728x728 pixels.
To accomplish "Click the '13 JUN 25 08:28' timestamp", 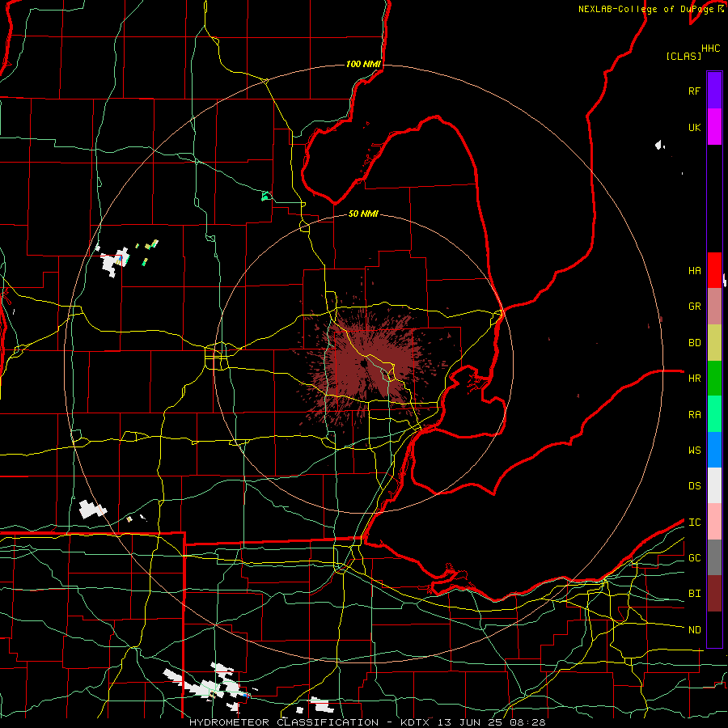I will click(x=492, y=722).
